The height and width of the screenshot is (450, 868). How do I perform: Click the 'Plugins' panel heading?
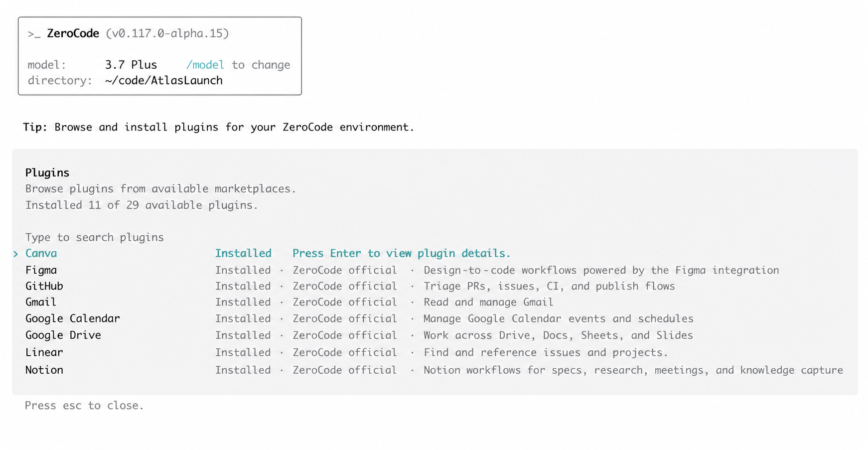(x=47, y=172)
